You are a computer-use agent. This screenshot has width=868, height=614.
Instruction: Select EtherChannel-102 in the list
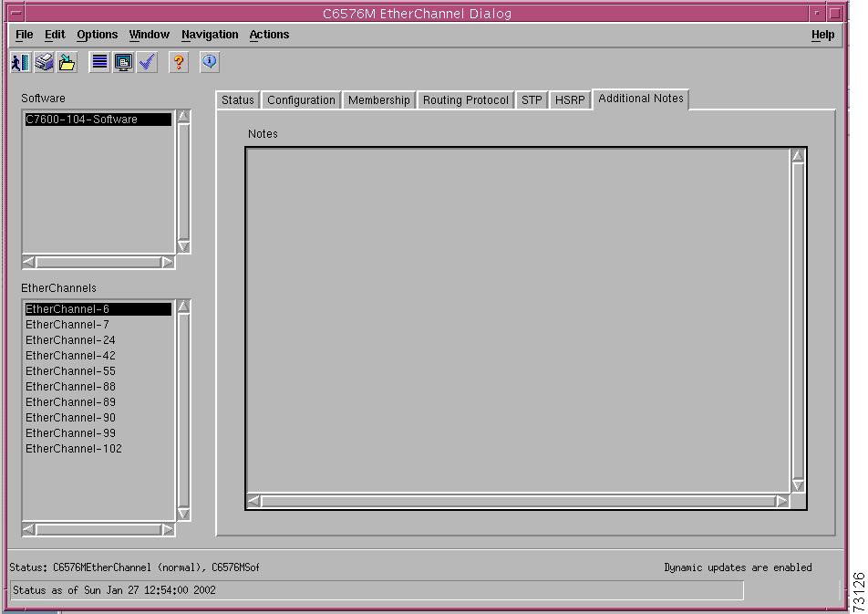98,449
